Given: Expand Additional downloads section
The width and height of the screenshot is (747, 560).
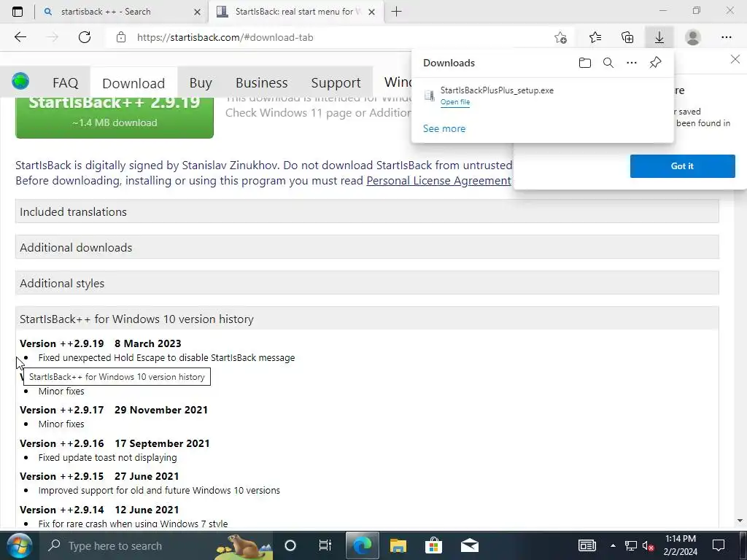Looking at the screenshot, I should (x=367, y=247).
